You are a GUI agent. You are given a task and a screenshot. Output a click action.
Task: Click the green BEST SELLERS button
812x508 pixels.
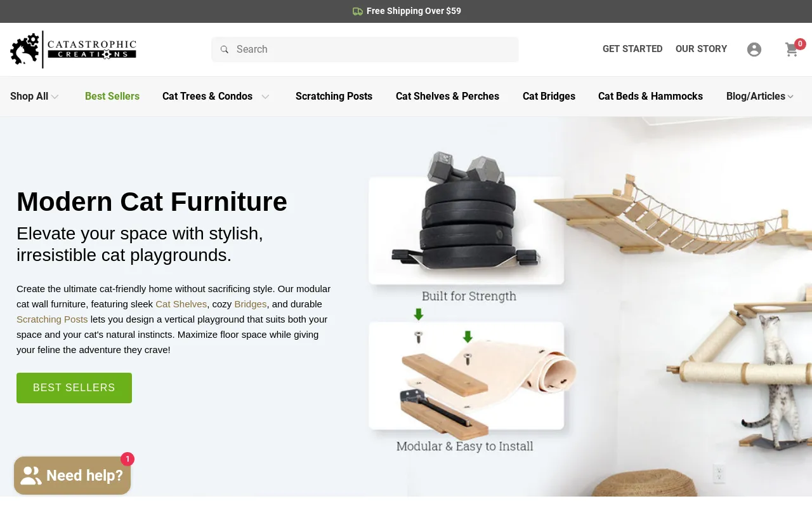point(74,388)
